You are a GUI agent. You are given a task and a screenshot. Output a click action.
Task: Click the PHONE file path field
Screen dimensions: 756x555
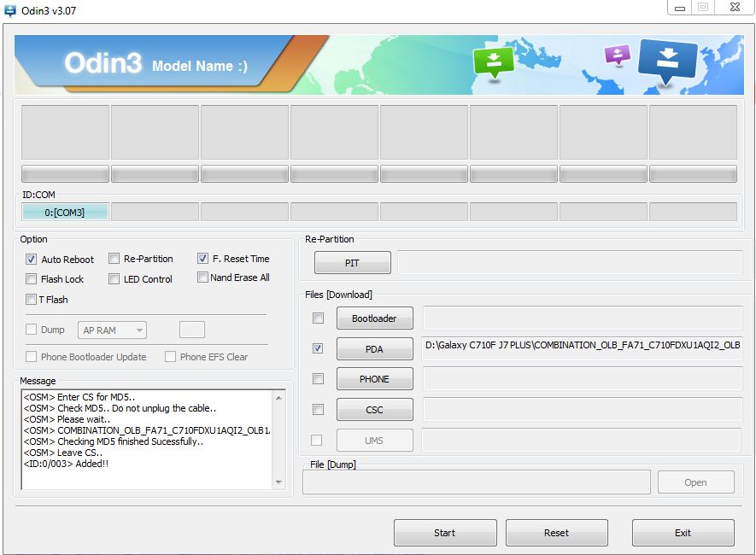point(583,378)
